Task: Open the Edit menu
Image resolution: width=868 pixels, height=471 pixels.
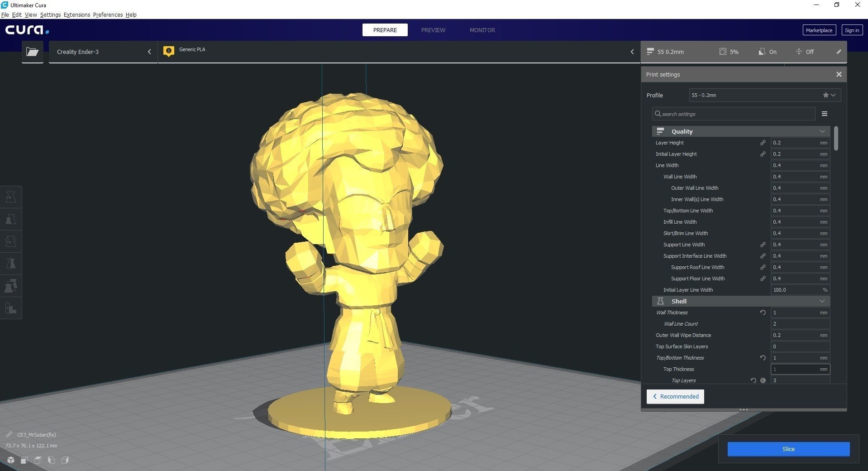Action: [x=17, y=14]
